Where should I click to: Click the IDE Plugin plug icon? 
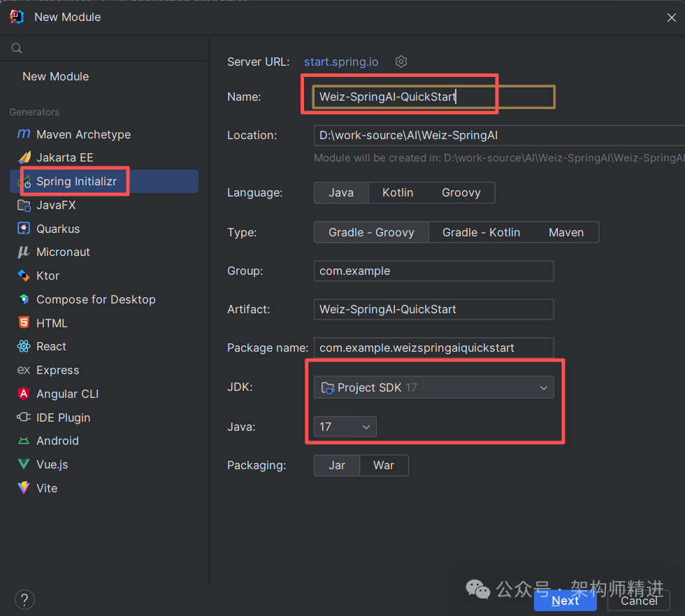click(x=24, y=417)
